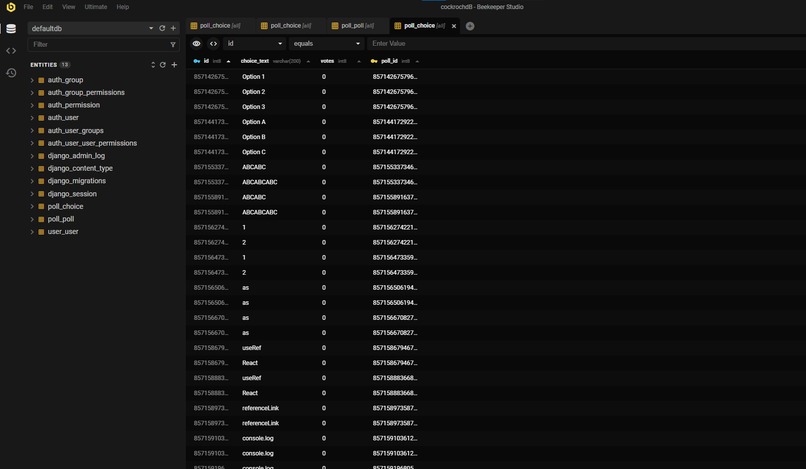Screen dimensions: 806x469
Task: Sort by choice_text column arrow
Action: (308, 61)
